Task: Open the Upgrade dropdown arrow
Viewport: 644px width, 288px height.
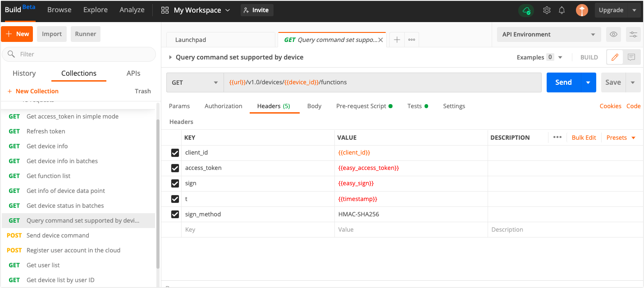Action: point(635,10)
